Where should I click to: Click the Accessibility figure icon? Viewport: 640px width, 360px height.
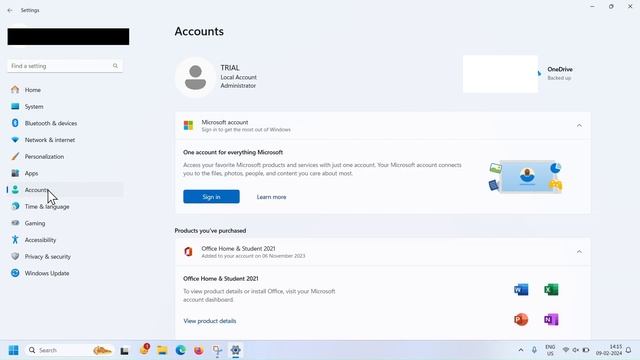pyautogui.click(x=15, y=240)
